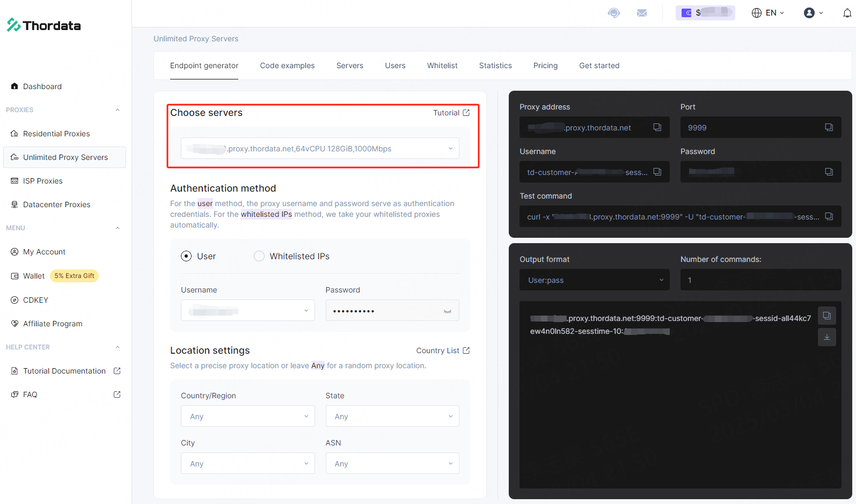The height and width of the screenshot is (504, 856).
Task: Open the ASN dropdown
Action: [392, 463]
